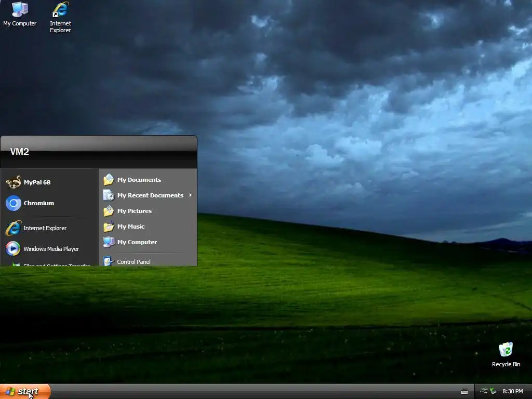Click the VM2 user name header
The width and height of the screenshot is (532, 399).
19,152
